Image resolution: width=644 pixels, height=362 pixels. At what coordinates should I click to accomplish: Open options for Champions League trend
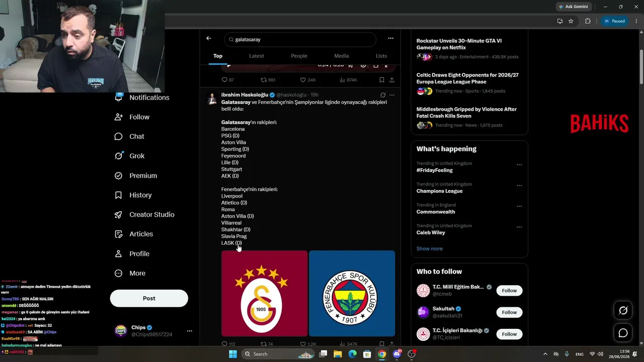(x=519, y=186)
